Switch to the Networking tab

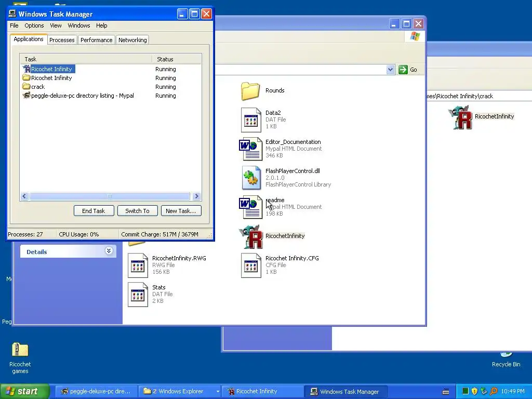pyautogui.click(x=132, y=40)
